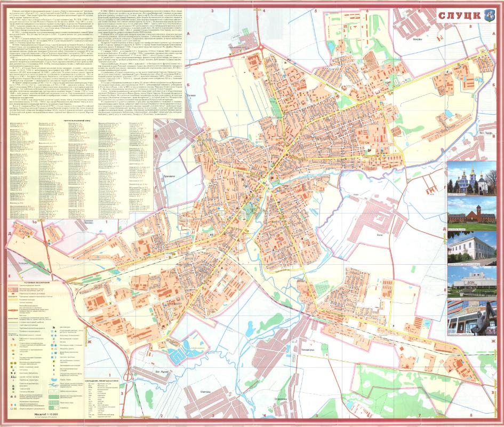The height and width of the screenshot is (427, 504).
Task: Click the Дом культуры photo
Action: [x=473, y=284]
